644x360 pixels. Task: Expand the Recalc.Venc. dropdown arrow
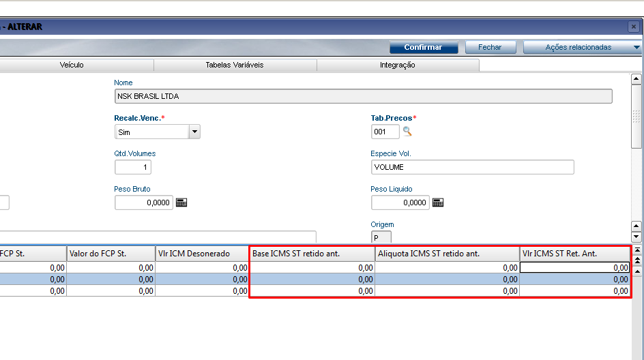coord(194,132)
